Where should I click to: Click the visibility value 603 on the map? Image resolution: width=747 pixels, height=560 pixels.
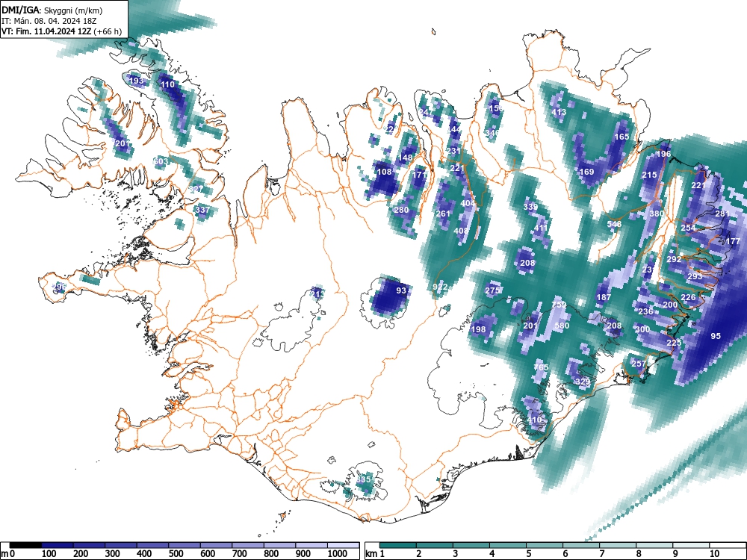click(x=161, y=161)
